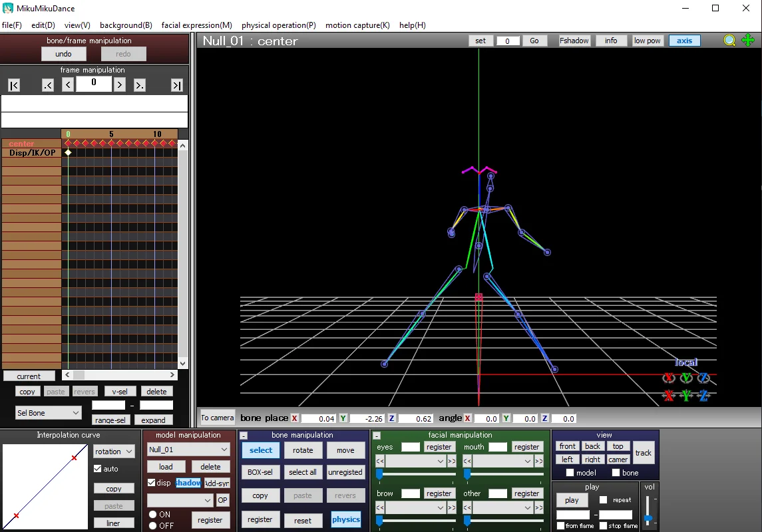Open the eyes morph dropdown
This screenshot has height=532, width=762.
pos(415,461)
